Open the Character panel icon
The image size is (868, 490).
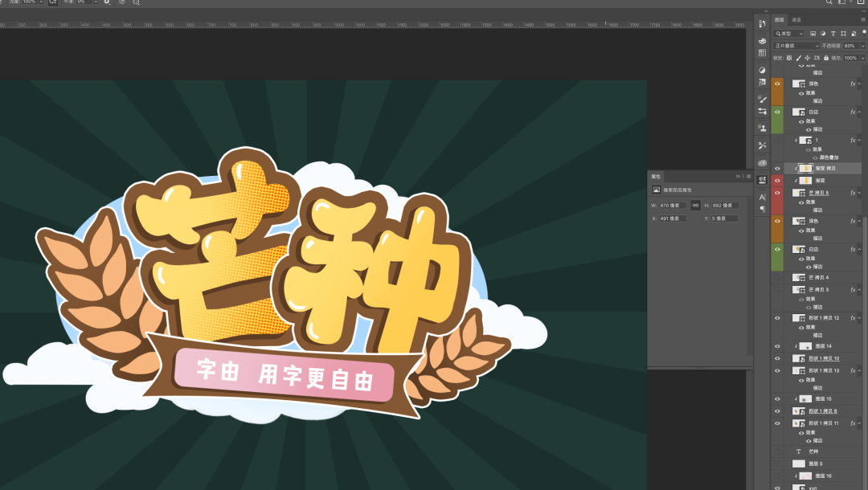tap(762, 197)
